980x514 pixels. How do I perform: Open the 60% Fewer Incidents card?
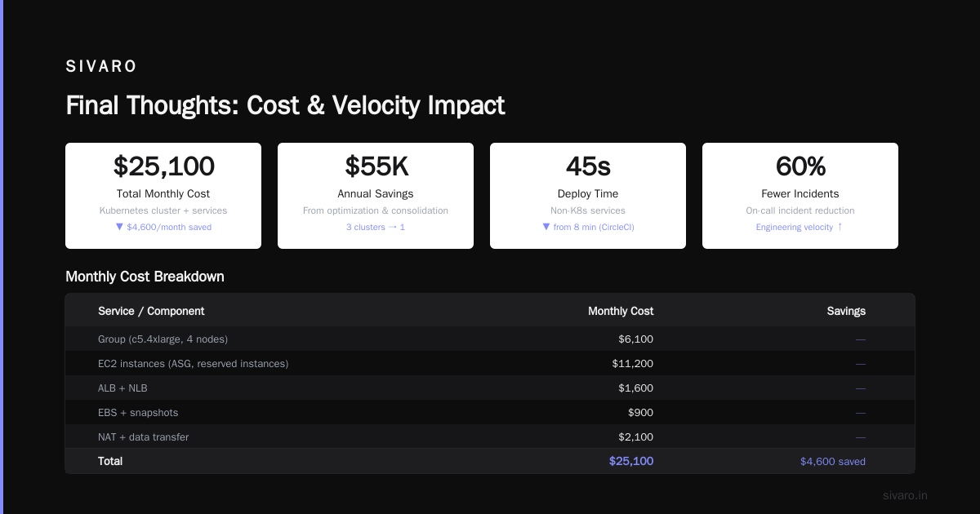tap(800, 196)
